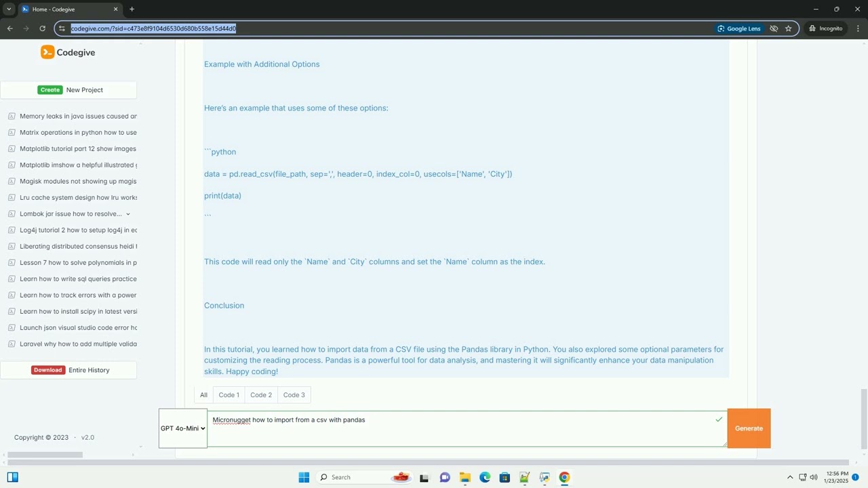Switch to the Code 1 tab
The image size is (868, 488).
229,394
